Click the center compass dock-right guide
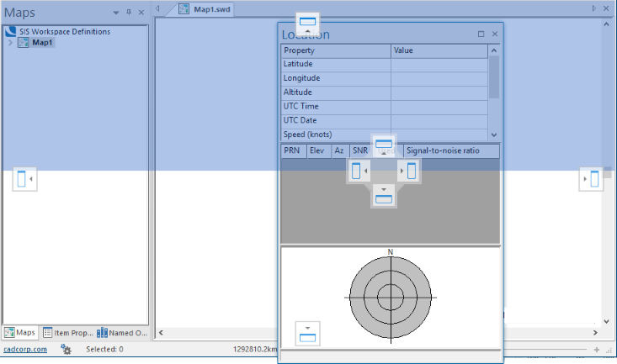 tap(409, 171)
